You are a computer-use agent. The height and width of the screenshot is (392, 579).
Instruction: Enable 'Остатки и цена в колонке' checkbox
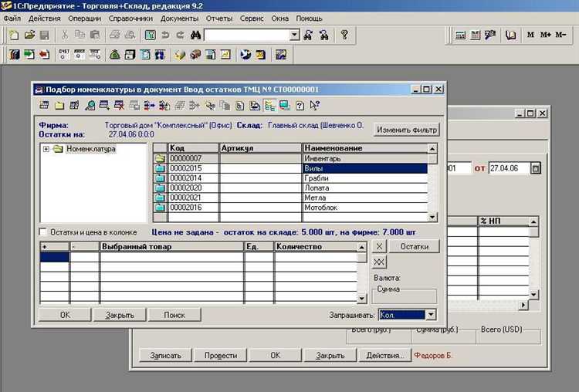[x=43, y=231]
